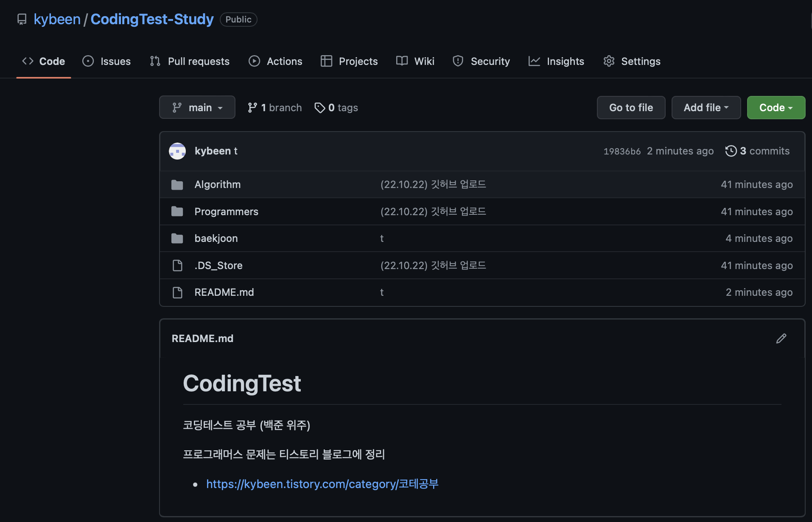Go to the Actions tab

(x=275, y=61)
